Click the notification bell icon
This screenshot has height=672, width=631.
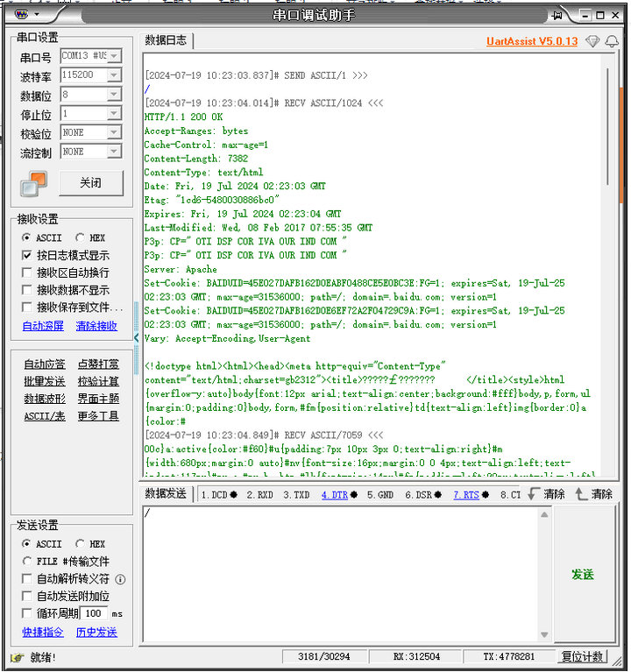(x=612, y=41)
